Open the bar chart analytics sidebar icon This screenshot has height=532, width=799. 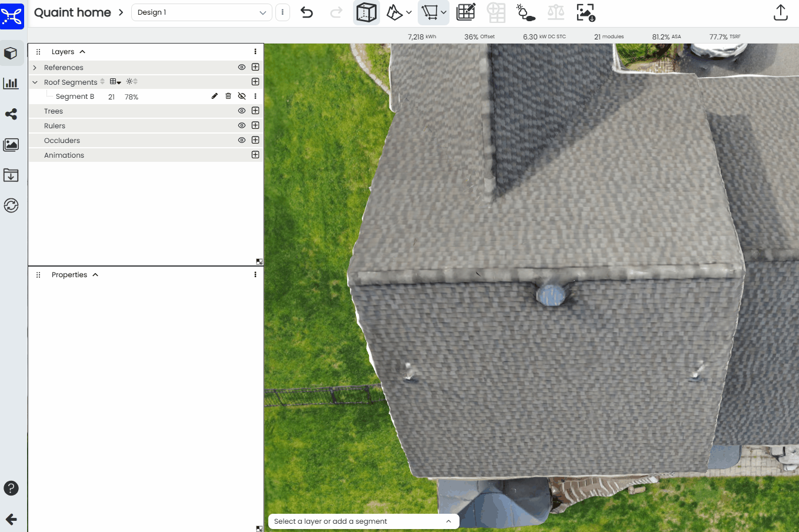[x=11, y=84]
